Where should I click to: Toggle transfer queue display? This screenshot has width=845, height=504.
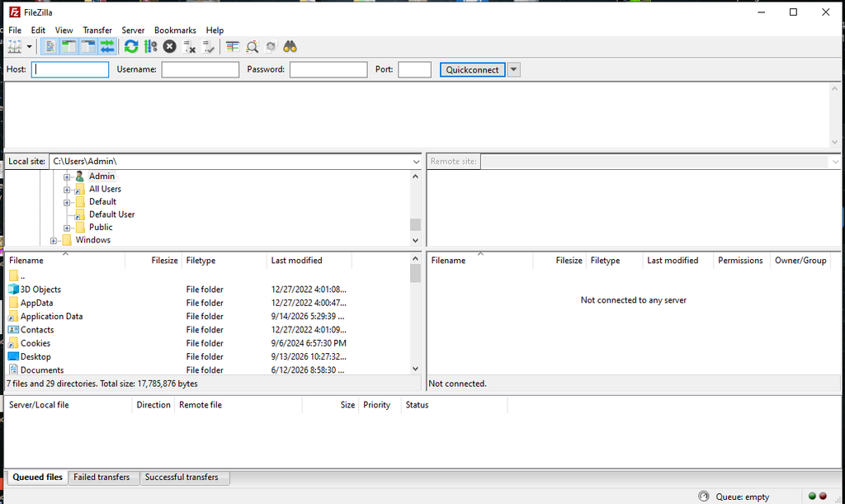[x=108, y=47]
